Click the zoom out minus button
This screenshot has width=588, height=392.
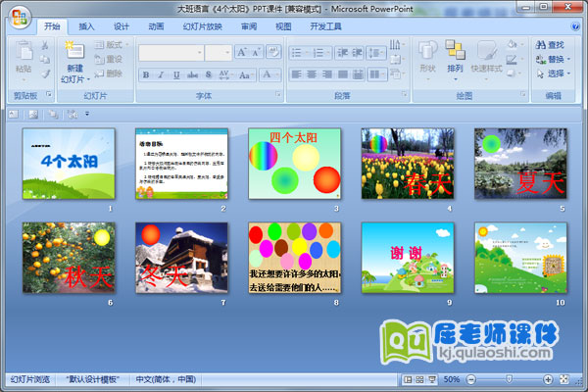coord(470,378)
